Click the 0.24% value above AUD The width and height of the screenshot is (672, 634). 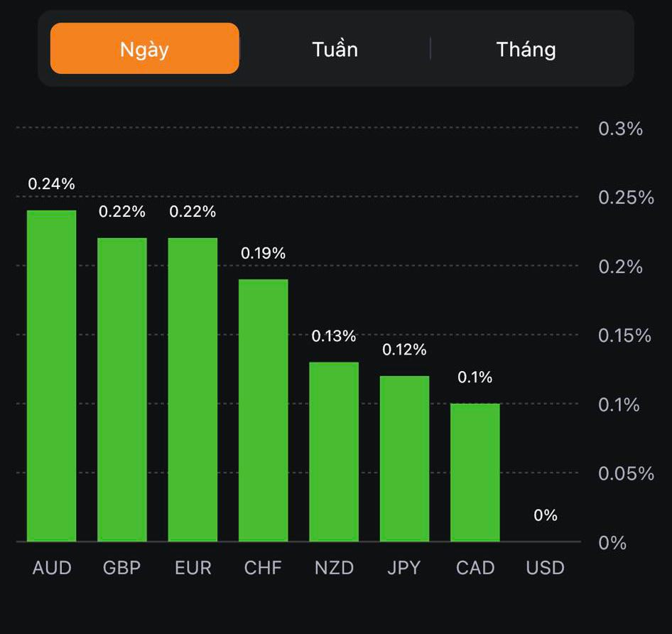(51, 183)
